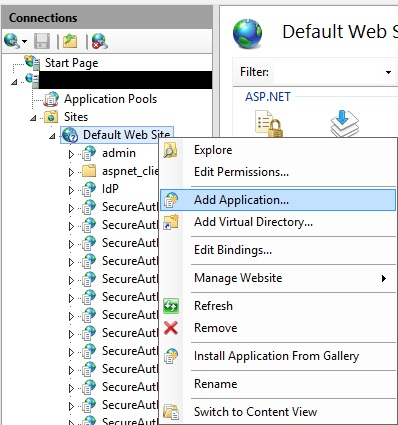
Task: Click the Save floppy disk toolbar icon
Action: coord(41,41)
